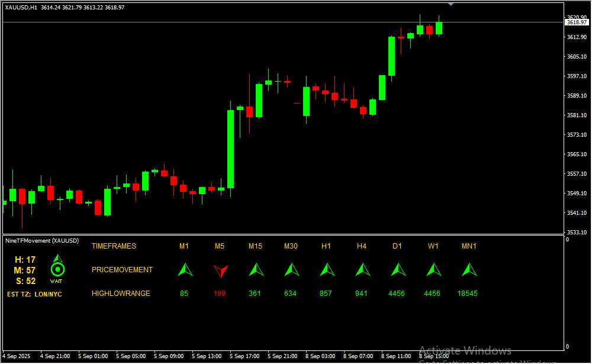Viewport: 592px width, 364px height.
Task: Click the W1 green up arrow
Action: pos(433,270)
